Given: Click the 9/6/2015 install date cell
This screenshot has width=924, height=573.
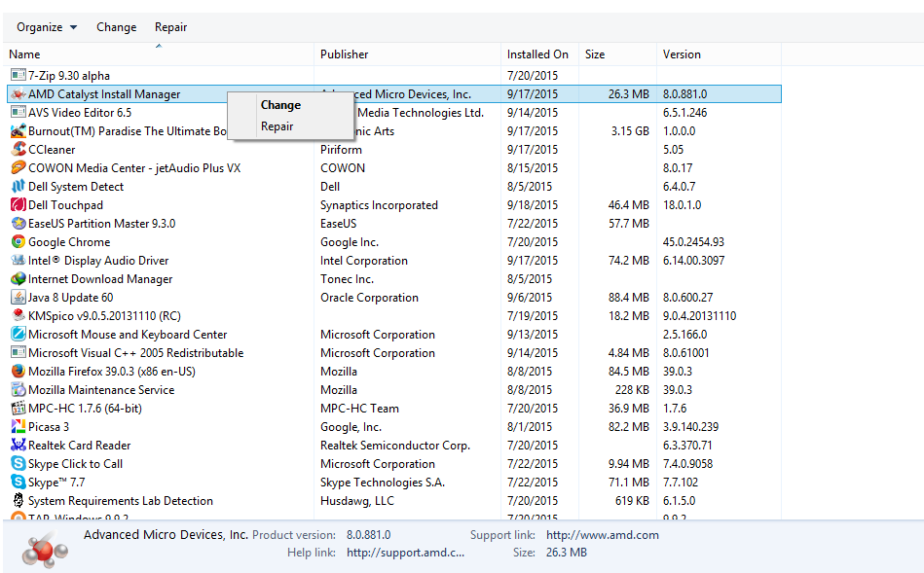Looking at the screenshot, I should (x=530, y=298).
